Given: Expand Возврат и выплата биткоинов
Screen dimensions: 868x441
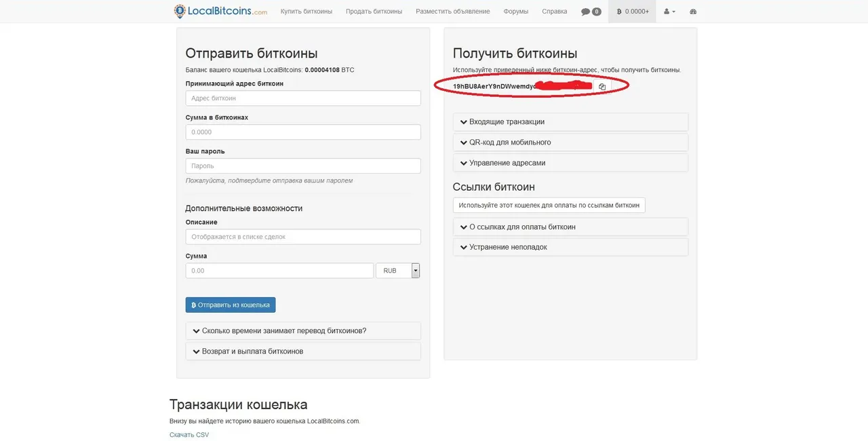Looking at the screenshot, I should pos(252,351).
